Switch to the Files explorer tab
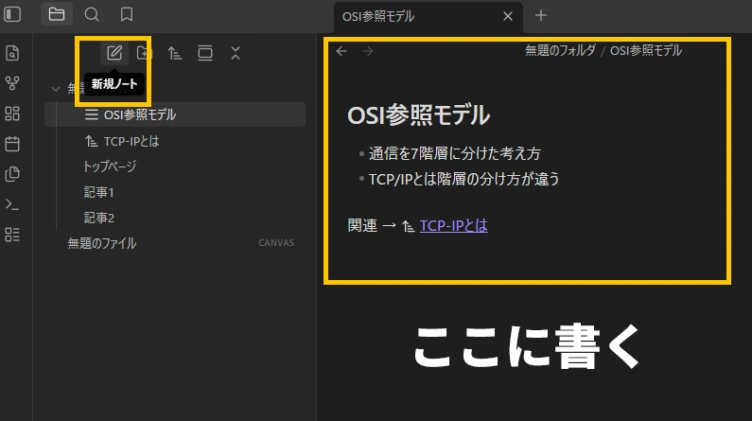Viewport: 752px width, 421px height. pos(56,15)
